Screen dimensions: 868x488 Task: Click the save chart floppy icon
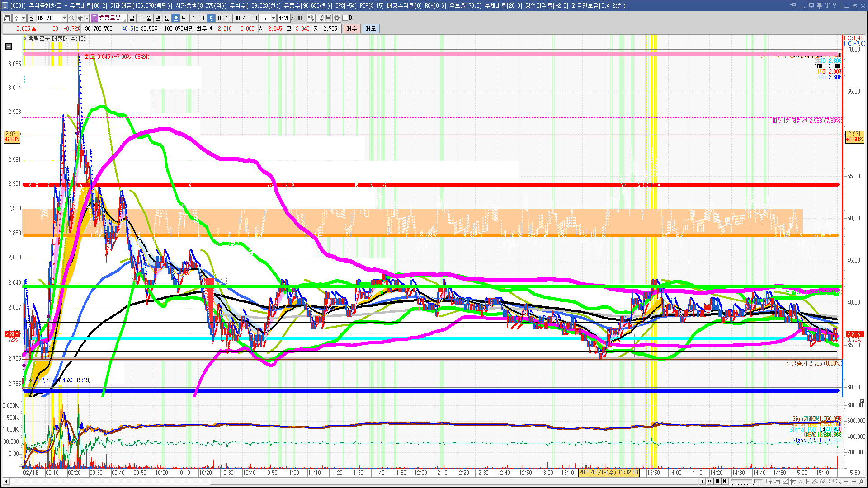click(328, 18)
